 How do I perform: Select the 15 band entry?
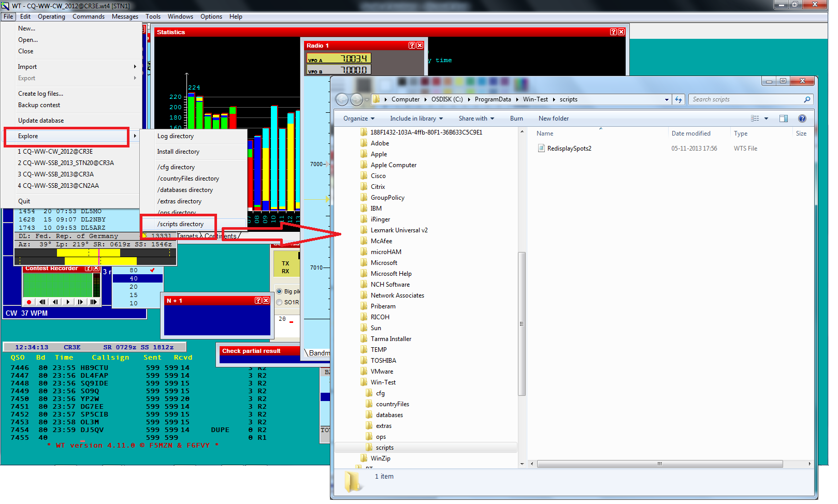(x=138, y=295)
